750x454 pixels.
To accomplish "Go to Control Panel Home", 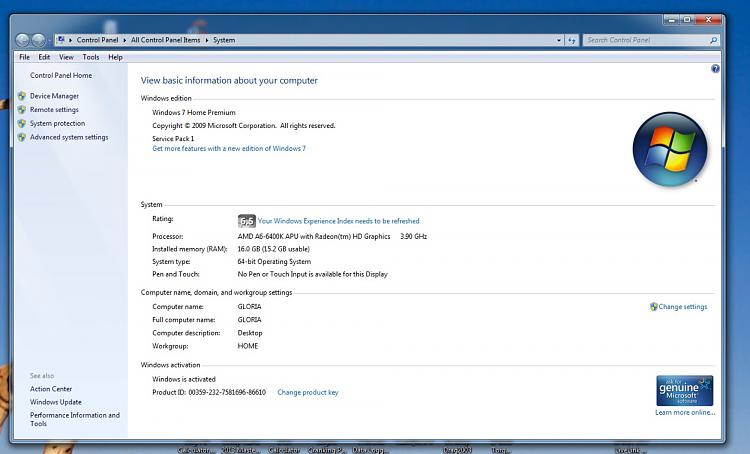I will pos(61,75).
